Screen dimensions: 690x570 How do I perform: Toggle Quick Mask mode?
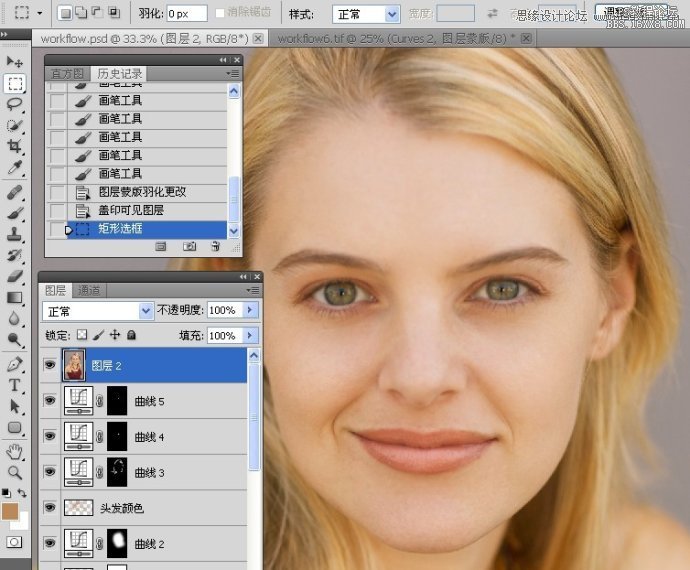click(x=14, y=542)
